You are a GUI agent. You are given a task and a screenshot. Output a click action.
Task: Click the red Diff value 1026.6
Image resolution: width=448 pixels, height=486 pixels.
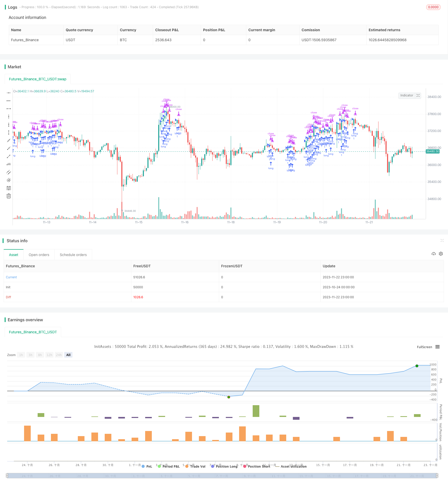click(138, 297)
